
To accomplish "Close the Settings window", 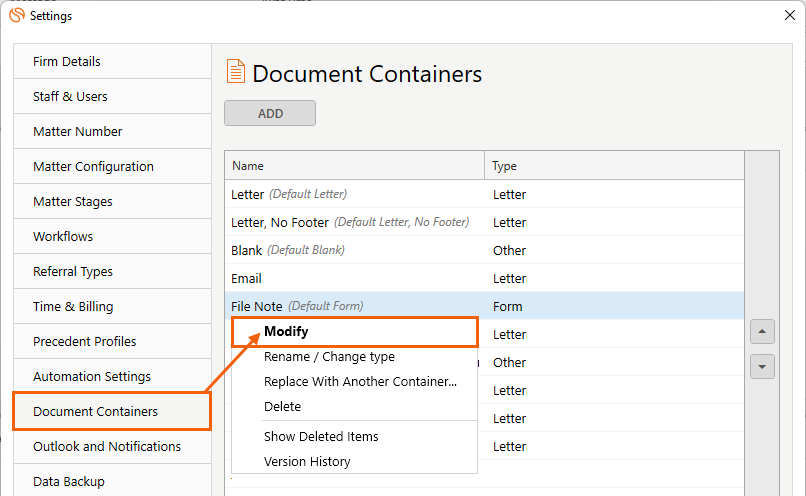I will (789, 16).
